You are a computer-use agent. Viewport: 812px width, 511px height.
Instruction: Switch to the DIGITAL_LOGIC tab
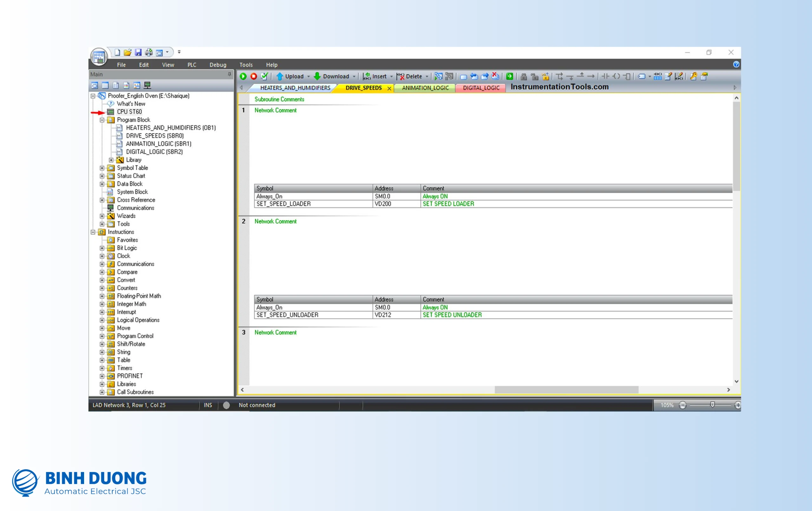point(481,88)
